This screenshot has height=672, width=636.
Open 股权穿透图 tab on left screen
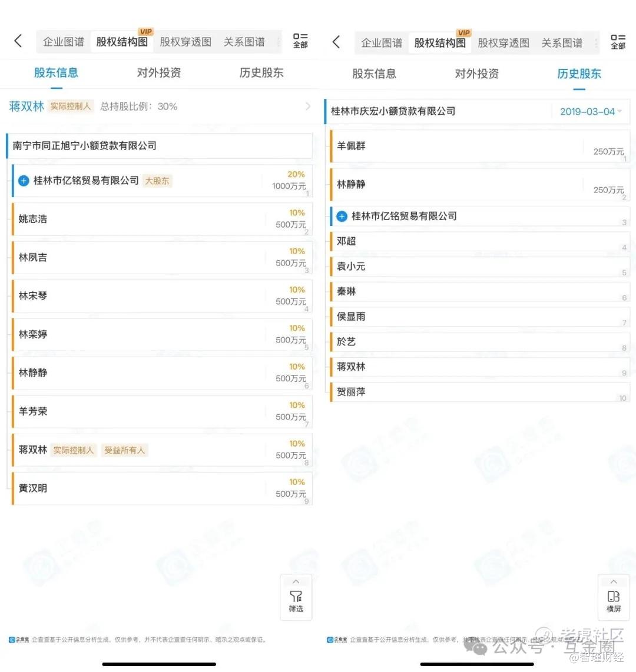pos(185,42)
